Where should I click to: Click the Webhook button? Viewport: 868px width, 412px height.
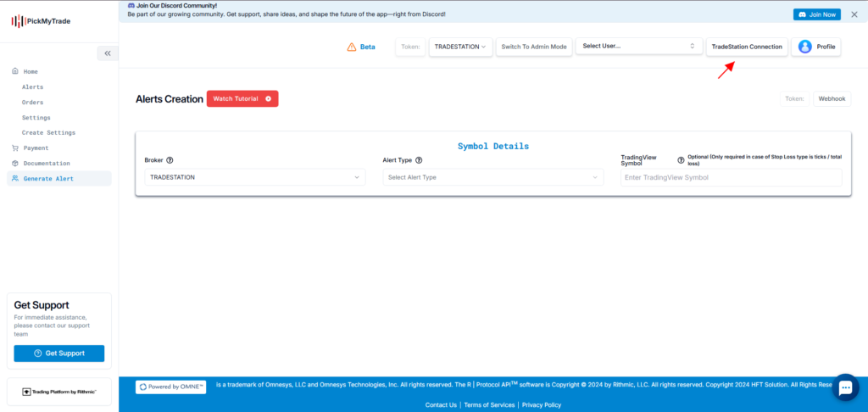point(832,99)
